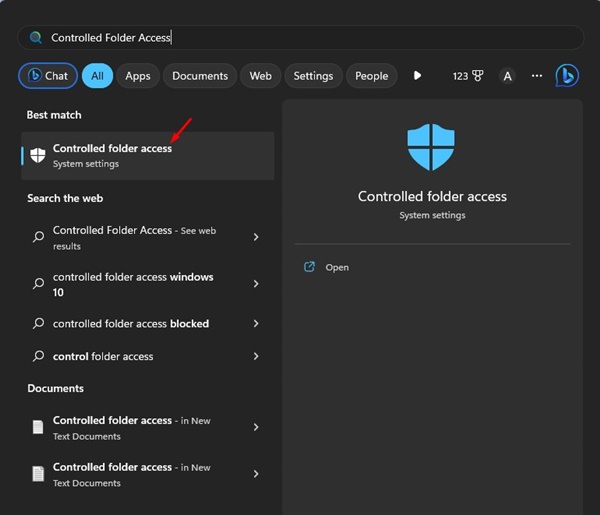The height and width of the screenshot is (515, 600).
Task: Select the Settings filter tab
Action: (313, 76)
